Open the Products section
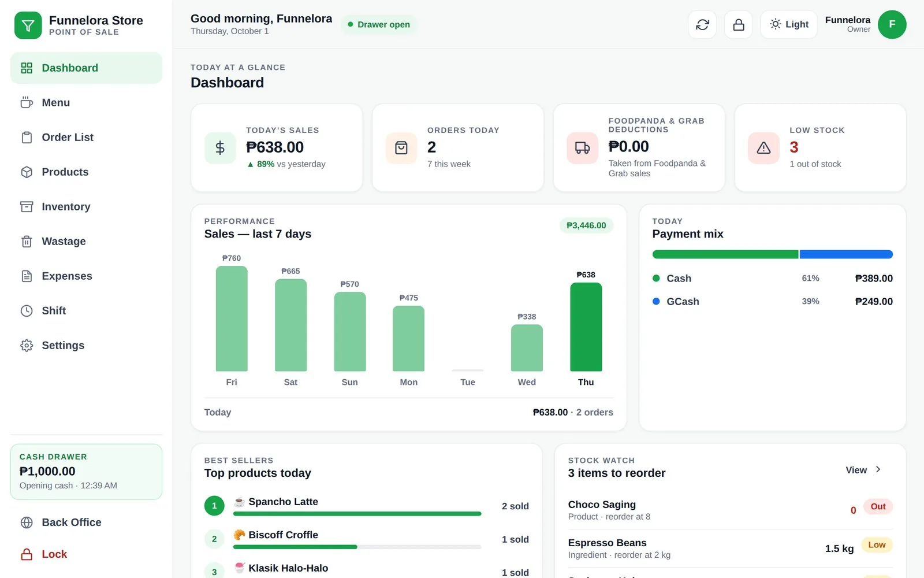 tap(86, 172)
